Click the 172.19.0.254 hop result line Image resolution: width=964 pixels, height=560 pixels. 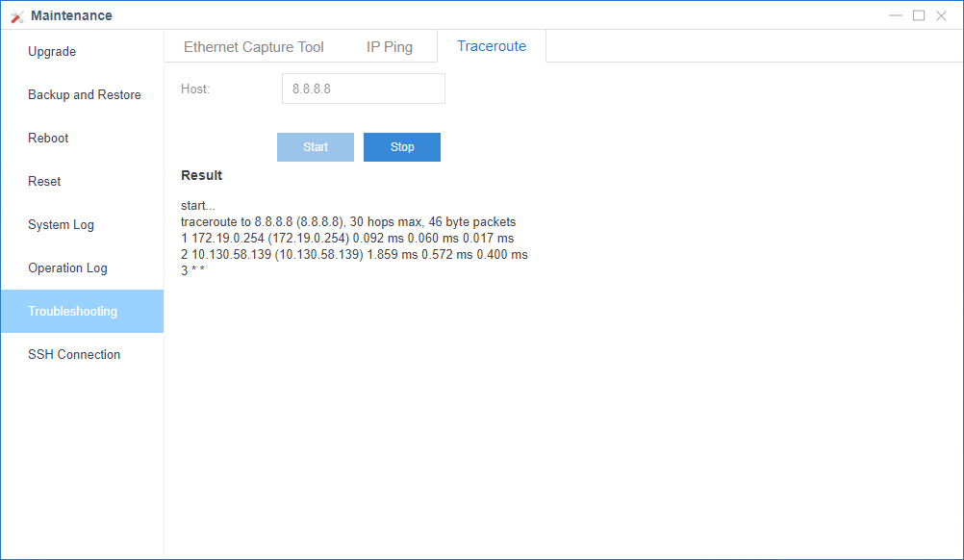[x=347, y=239]
